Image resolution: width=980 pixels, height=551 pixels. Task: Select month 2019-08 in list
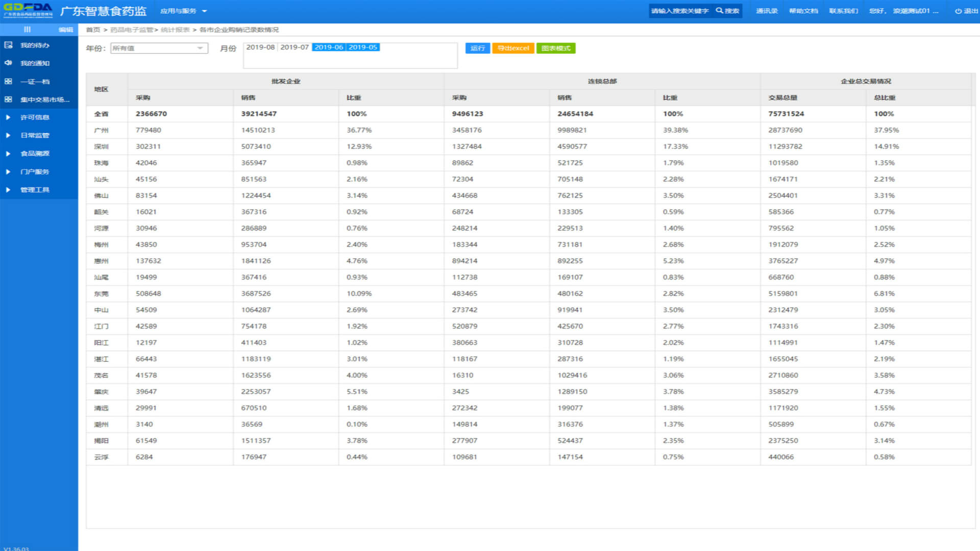pos(260,47)
